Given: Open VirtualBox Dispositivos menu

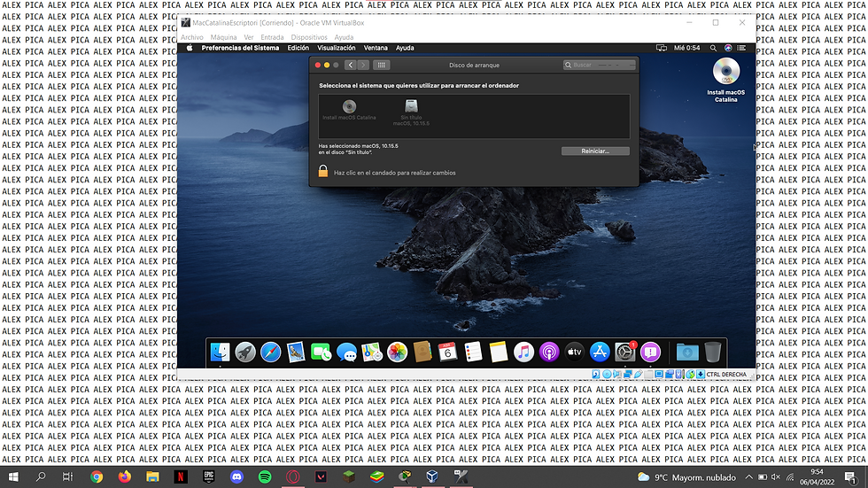Looking at the screenshot, I should tap(309, 37).
